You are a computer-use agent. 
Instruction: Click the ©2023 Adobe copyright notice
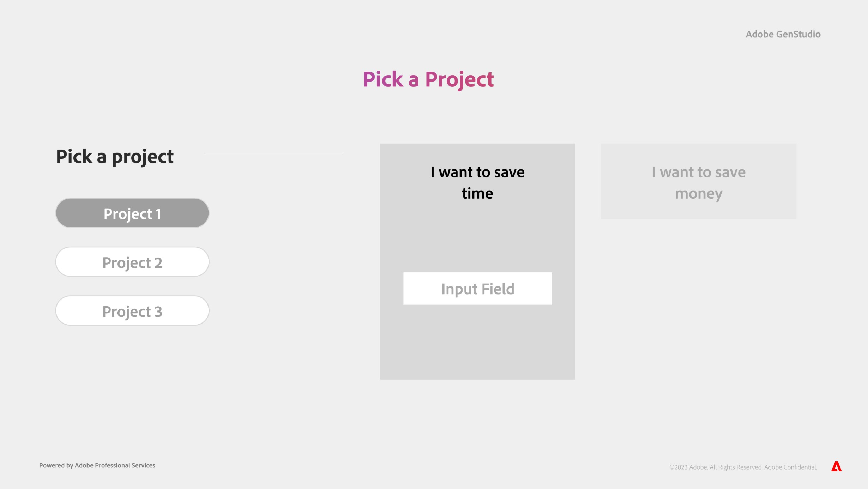(743, 467)
